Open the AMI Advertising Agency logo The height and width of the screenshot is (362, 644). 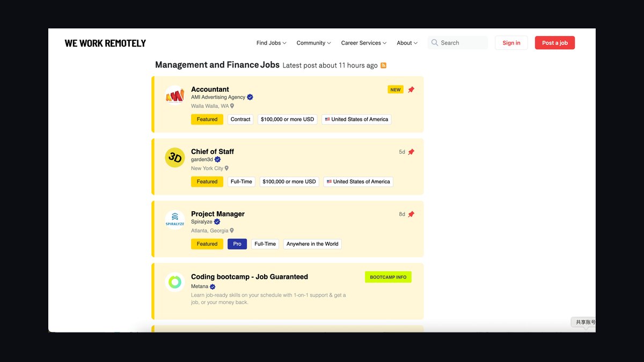(x=174, y=95)
